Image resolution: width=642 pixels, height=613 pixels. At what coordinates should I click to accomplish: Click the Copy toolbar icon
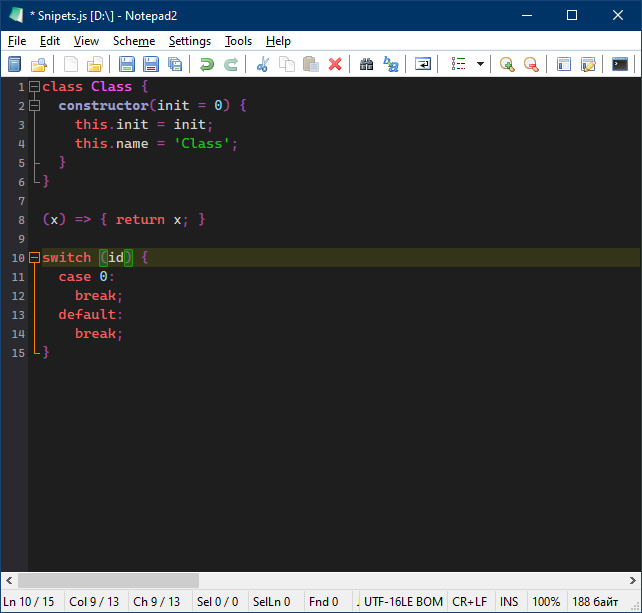tap(287, 64)
